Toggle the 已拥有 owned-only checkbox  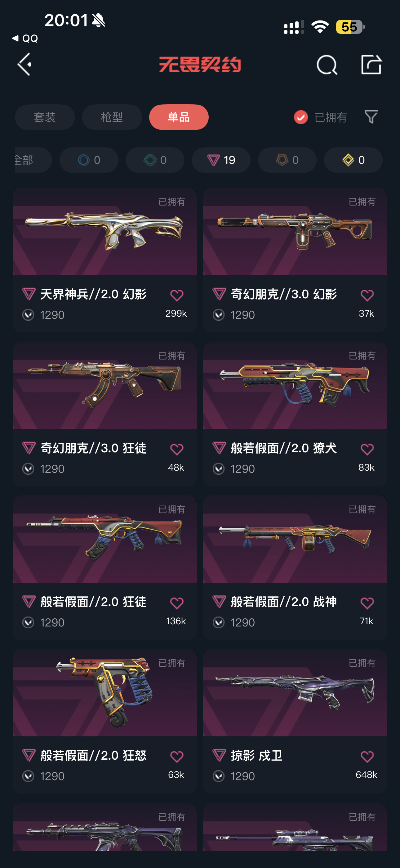pyautogui.click(x=301, y=117)
